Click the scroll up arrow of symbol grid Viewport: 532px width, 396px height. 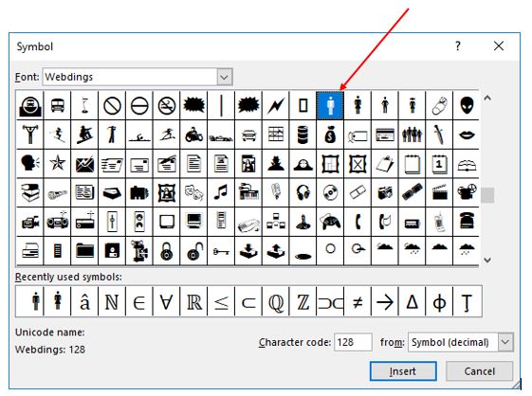487,99
